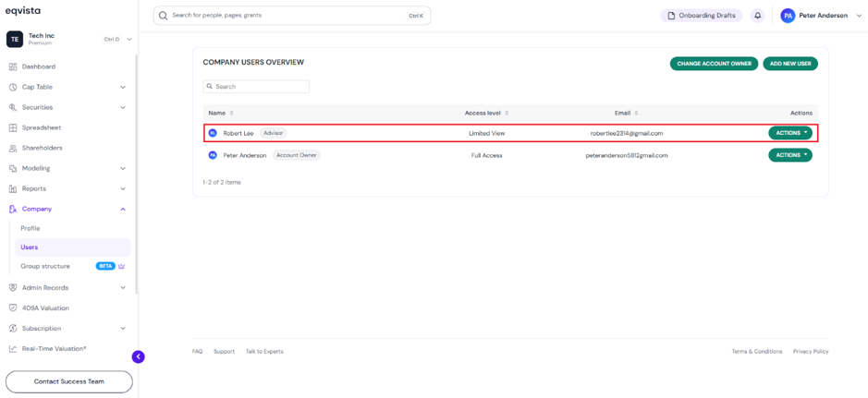
Task: Click the Subscription icon in sidebar
Action: tap(13, 329)
